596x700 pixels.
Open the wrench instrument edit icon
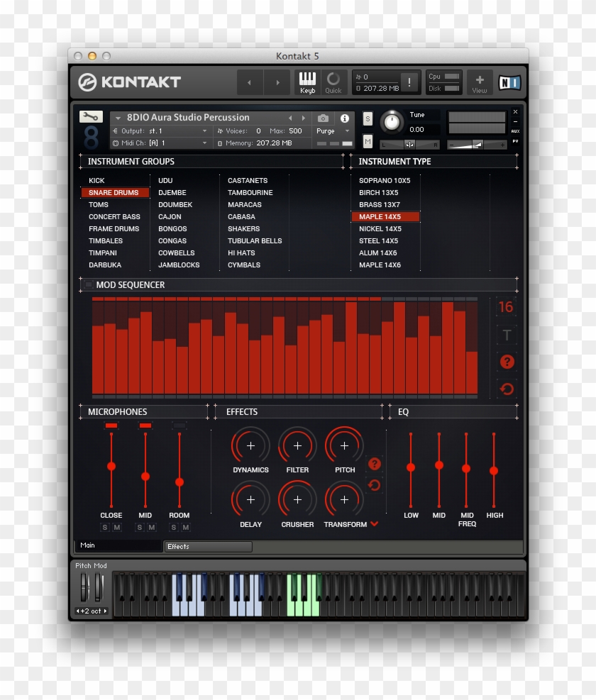pyautogui.click(x=91, y=117)
